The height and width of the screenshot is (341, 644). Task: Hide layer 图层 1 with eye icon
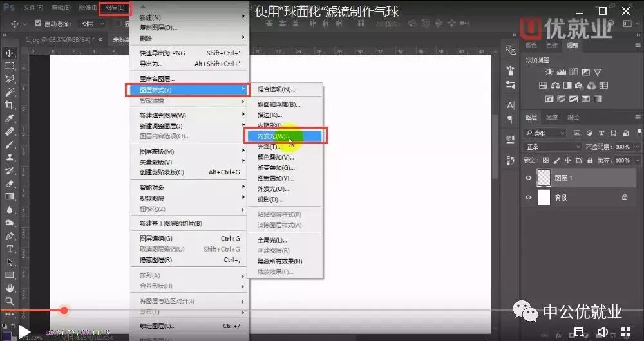point(528,178)
